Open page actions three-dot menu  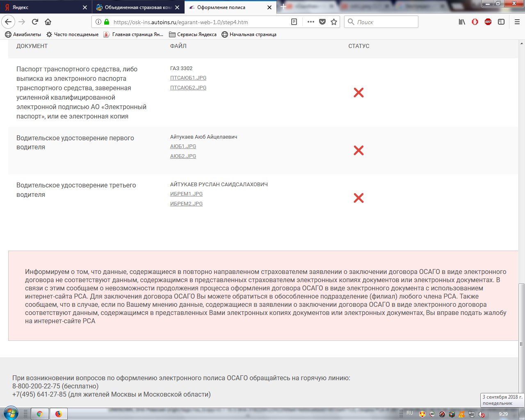pyautogui.click(x=311, y=22)
